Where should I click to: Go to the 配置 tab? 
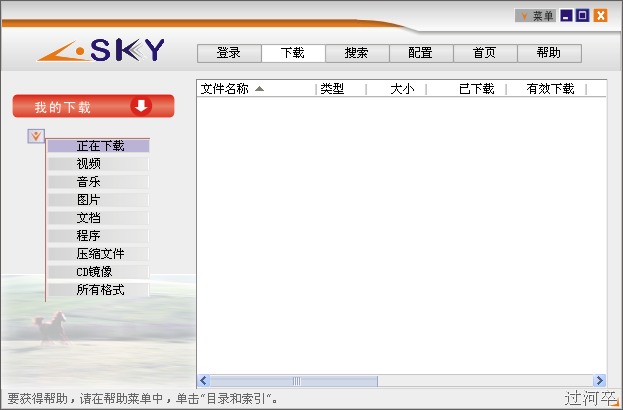[421, 53]
